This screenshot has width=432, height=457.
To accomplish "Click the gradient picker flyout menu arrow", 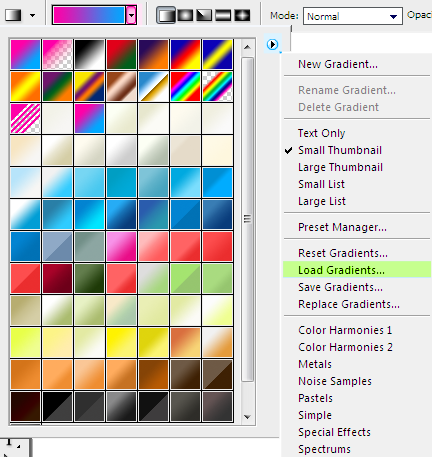I will [x=273, y=44].
